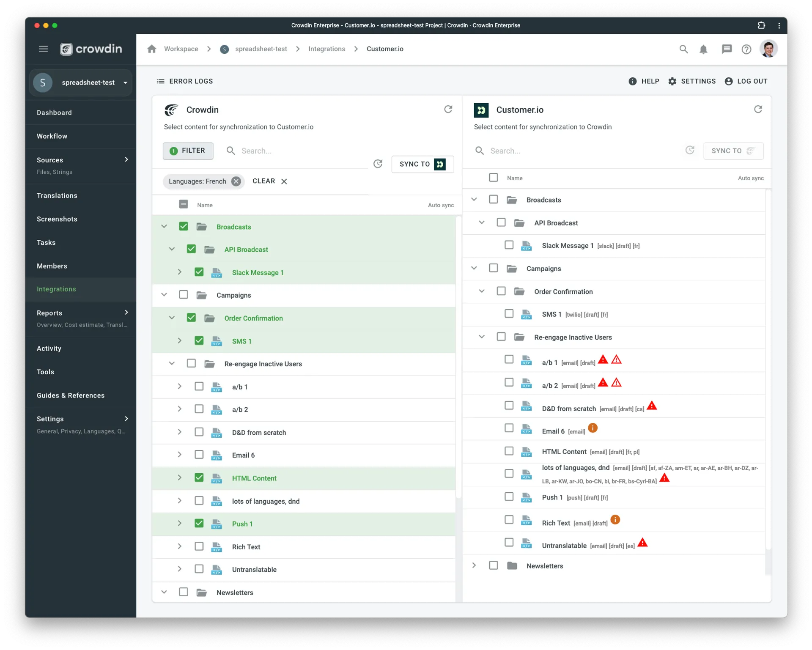Collapse Campaigns in the Customer.io panel
The height and width of the screenshot is (650, 812).
point(474,268)
